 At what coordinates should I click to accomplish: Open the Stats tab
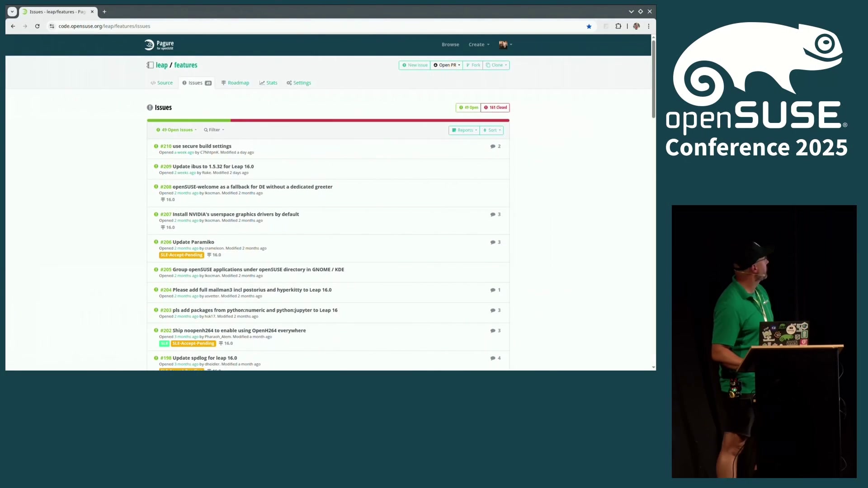[x=269, y=83]
